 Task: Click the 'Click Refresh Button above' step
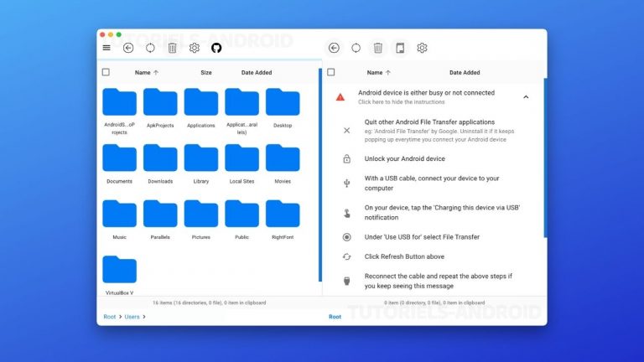coord(404,256)
